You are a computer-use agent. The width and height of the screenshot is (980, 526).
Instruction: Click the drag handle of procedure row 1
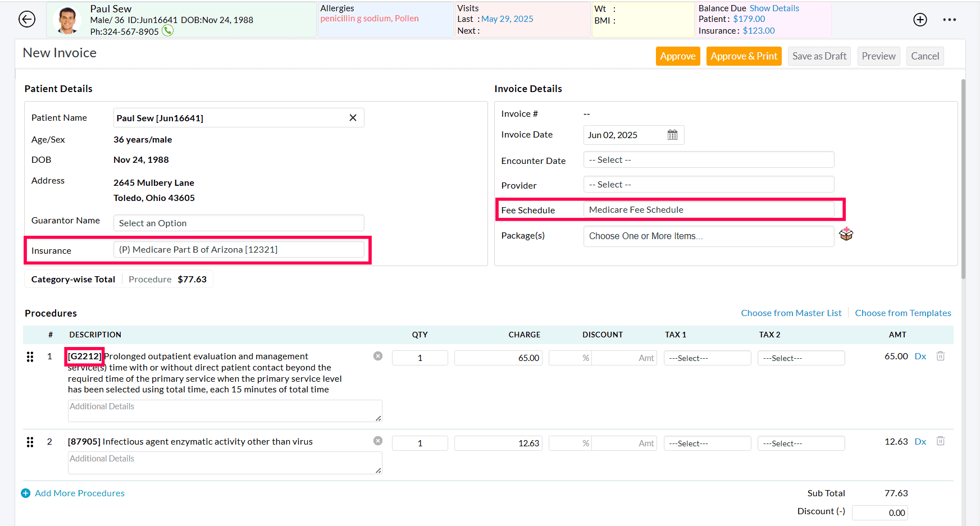[30, 356]
